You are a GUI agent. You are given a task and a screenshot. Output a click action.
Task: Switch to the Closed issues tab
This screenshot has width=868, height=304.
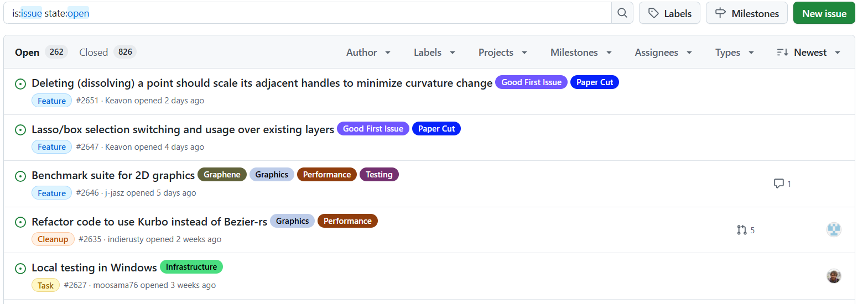pyautogui.click(x=107, y=53)
